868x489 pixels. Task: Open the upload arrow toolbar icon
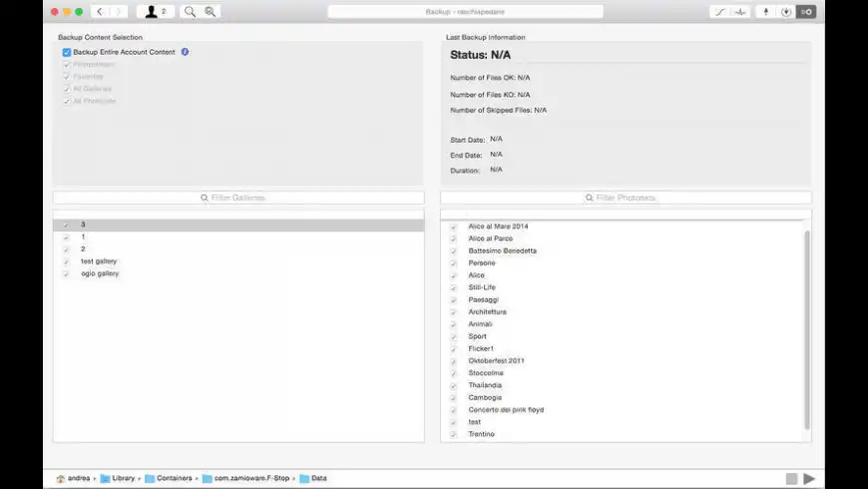click(x=765, y=12)
